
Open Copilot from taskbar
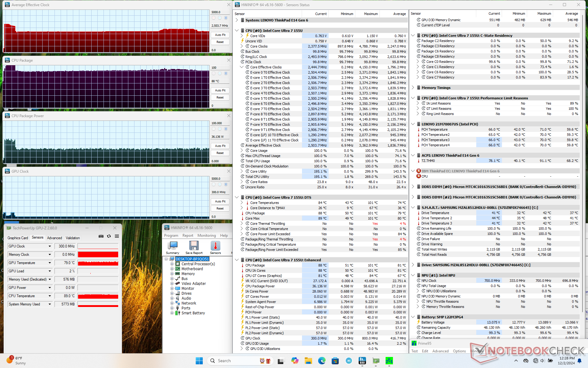click(x=295, y=361)
